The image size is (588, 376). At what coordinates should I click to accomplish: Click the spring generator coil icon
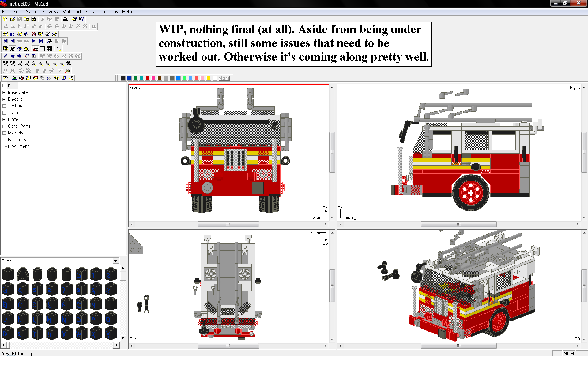click(43, 78)
